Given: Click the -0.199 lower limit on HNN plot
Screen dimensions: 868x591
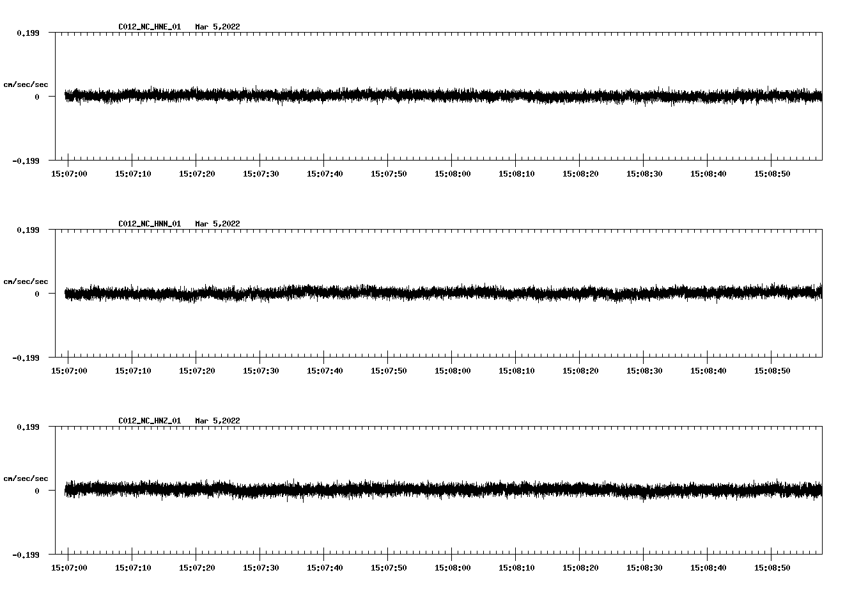Looking at the screenshot, I should (26, 358).
